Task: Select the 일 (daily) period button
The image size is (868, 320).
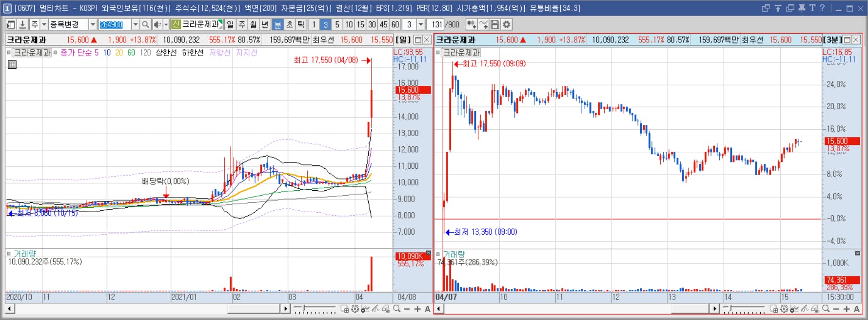Action: [x=230, y=24]
